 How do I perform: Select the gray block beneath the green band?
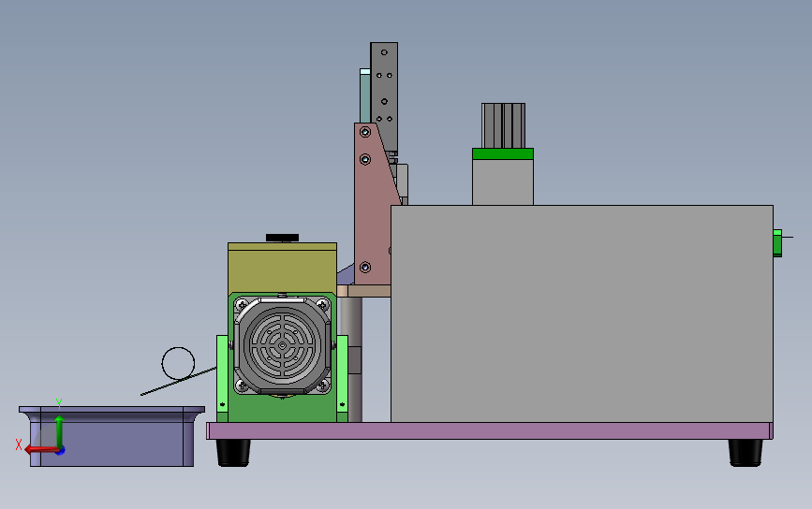[503, 182]
